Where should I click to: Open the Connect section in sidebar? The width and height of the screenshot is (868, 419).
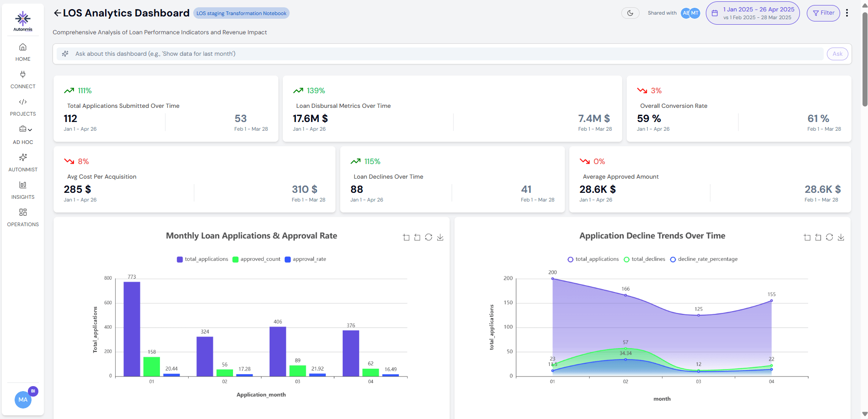[x=23, y=80]
